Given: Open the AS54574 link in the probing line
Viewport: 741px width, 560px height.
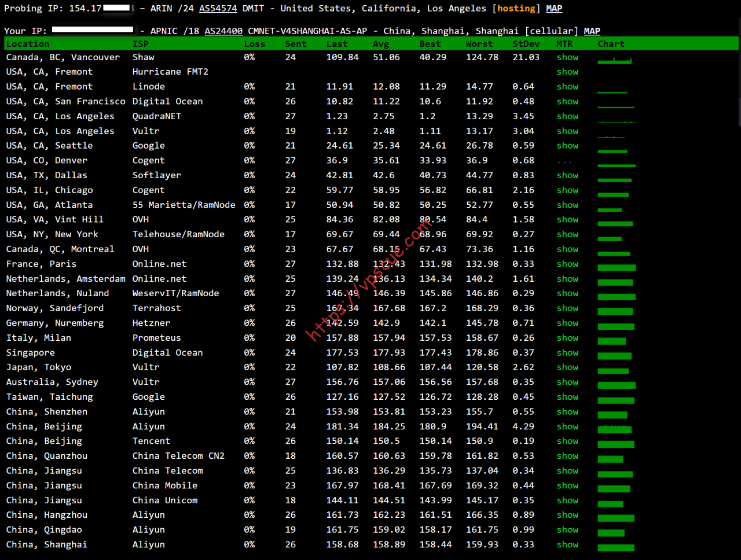Looking at the screenshot, I should pyautogui.click(x=218, y=9).
